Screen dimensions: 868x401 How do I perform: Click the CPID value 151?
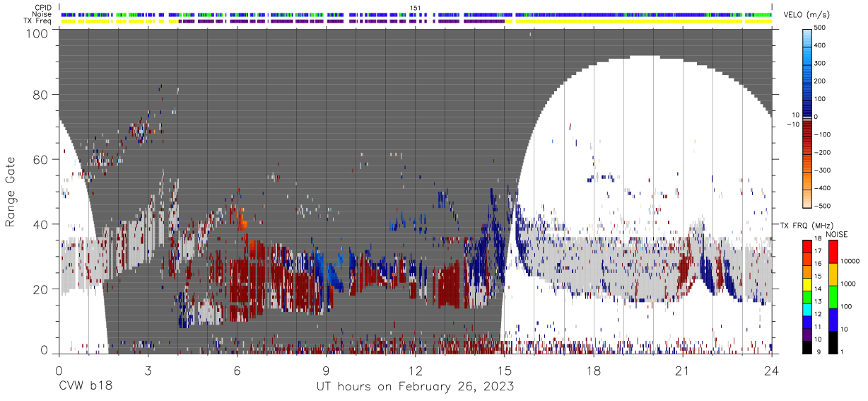click(x=416, y=8)
